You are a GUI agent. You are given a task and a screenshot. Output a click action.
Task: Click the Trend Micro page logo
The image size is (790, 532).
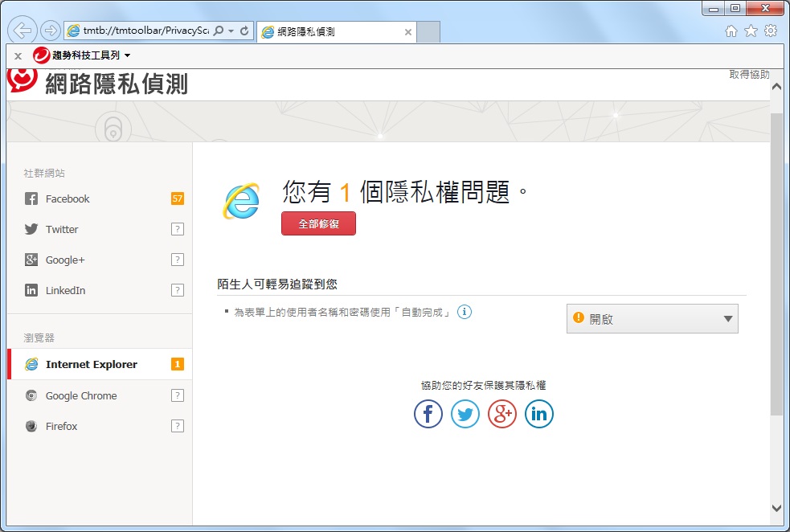coord(23,80)
